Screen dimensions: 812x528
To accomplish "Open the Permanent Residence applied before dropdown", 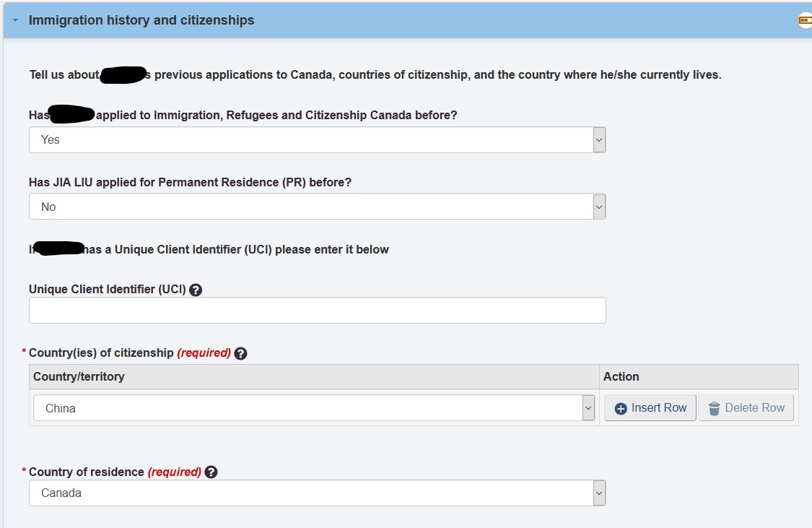I will (317, 207).
